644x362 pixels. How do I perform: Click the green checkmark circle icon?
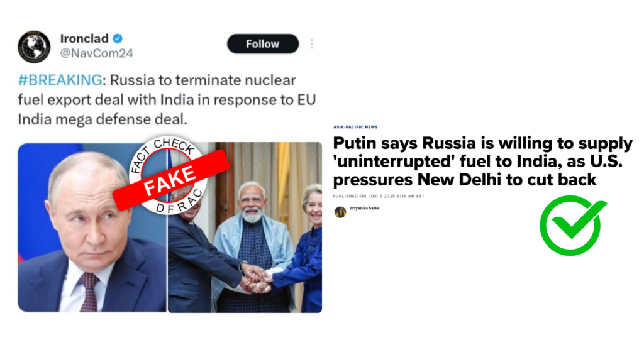click(569, 226)
